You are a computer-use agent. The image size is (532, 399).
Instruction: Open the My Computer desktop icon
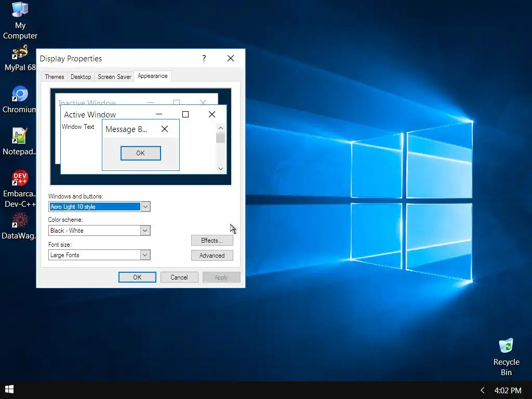coord(20,20)
